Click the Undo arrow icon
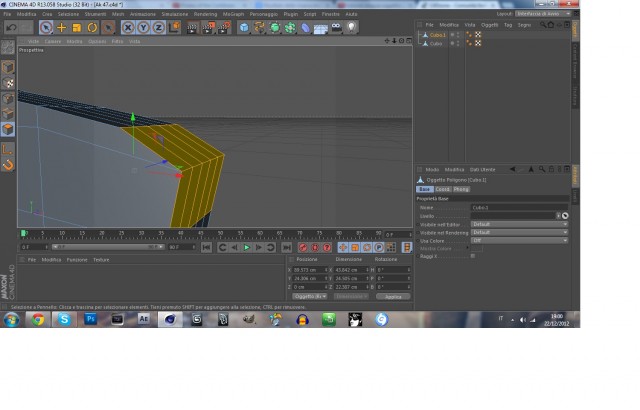The width and height of the screenshot is (640, 410). 11,27
